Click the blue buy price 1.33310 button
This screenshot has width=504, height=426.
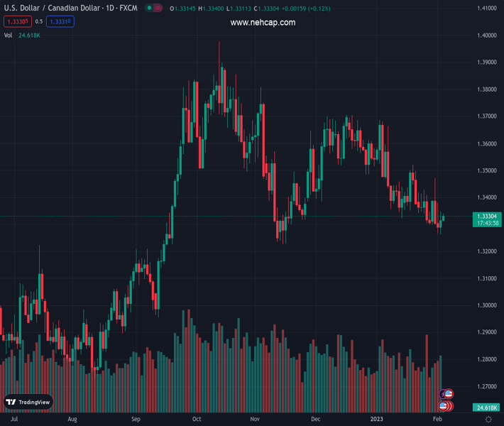(x=60, y=21)
